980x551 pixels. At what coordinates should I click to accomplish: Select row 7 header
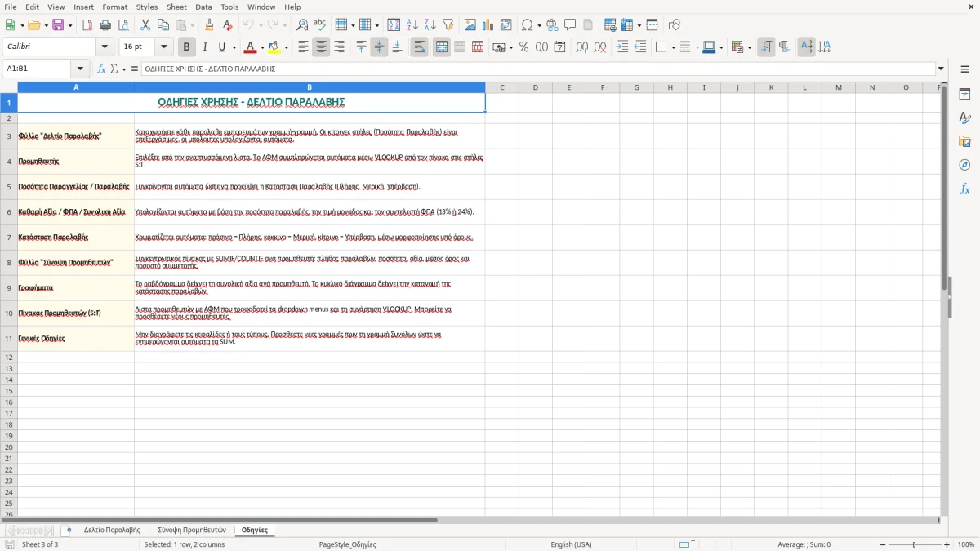[8, 238]
